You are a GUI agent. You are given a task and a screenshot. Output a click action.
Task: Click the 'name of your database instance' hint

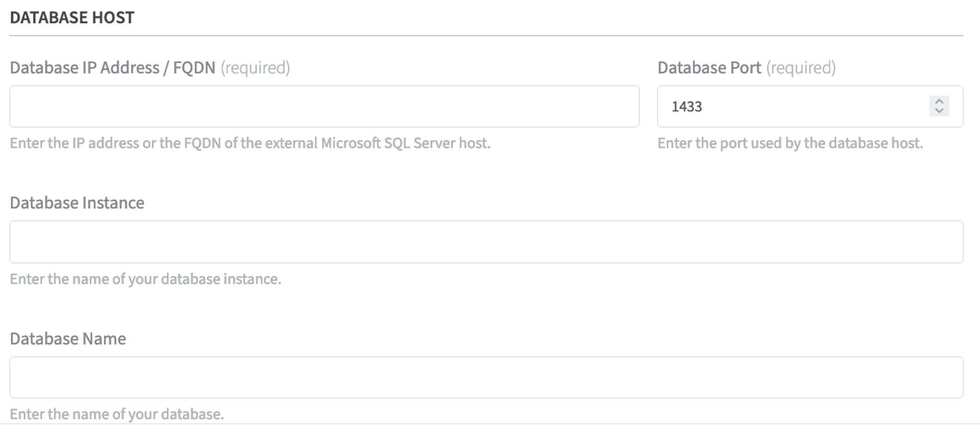click(145, 279)
